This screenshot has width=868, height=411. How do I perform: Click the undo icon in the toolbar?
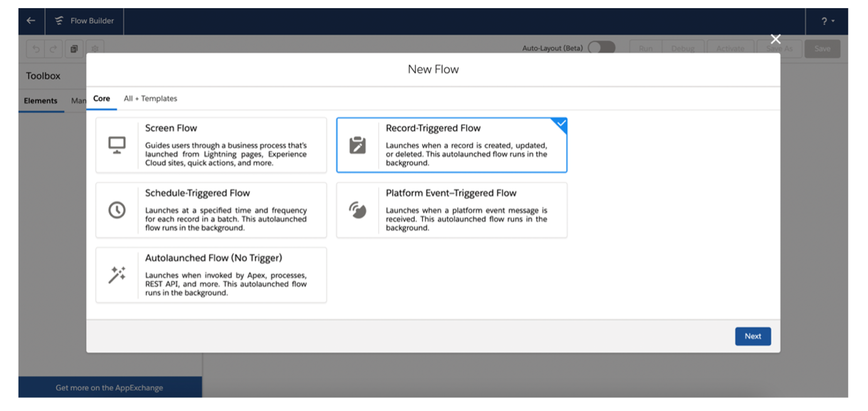coord(35,48)
